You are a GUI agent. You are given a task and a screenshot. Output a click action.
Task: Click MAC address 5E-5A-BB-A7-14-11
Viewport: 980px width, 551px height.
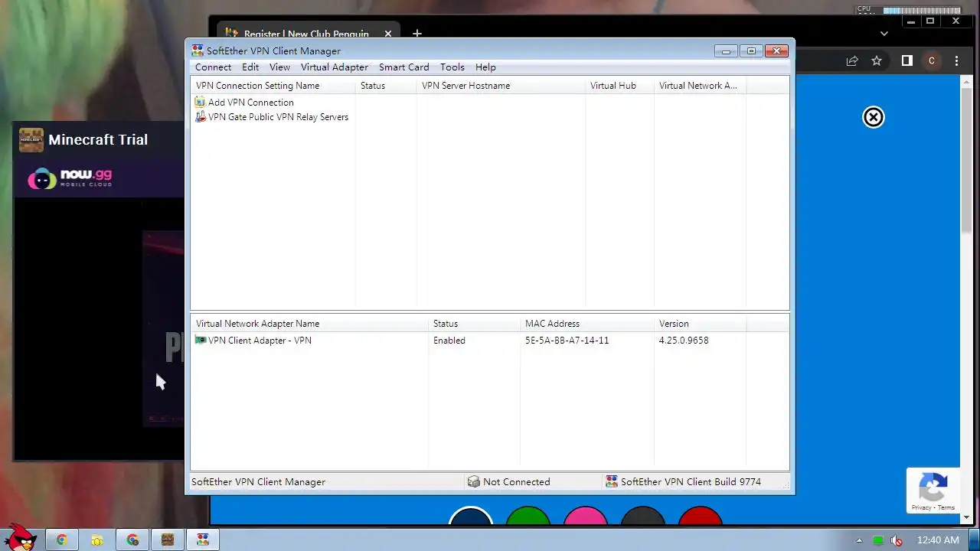coord(567,341)
